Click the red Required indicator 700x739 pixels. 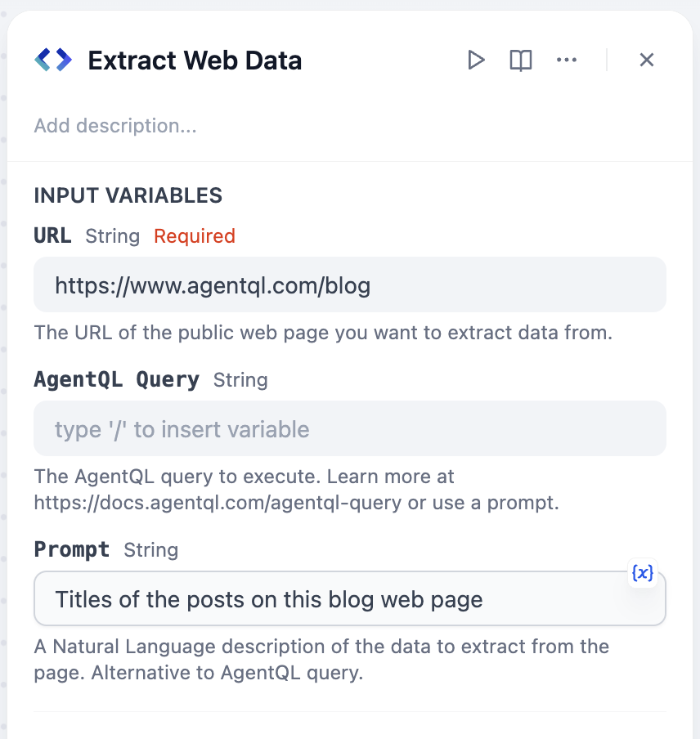pos(195,236)
